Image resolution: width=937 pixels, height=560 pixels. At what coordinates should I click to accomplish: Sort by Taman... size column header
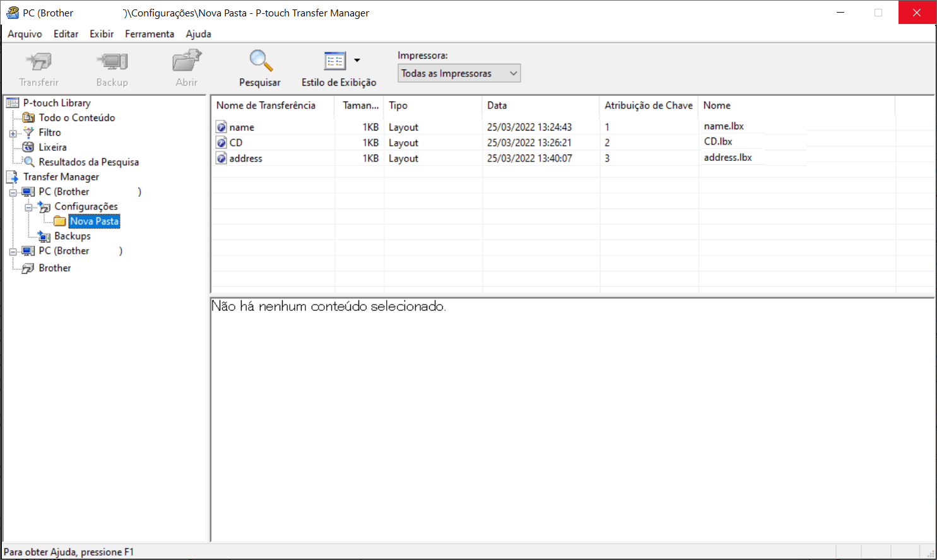tap(359, 105)
